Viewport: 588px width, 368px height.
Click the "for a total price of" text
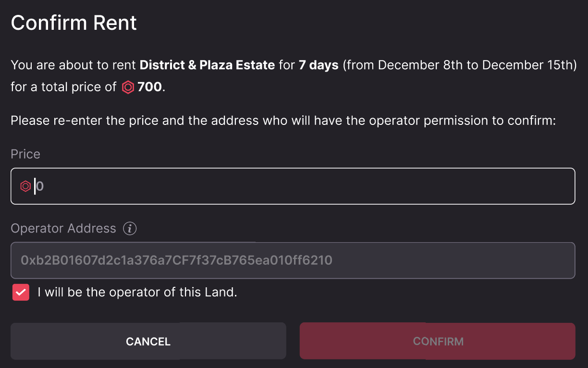point(63,87)
